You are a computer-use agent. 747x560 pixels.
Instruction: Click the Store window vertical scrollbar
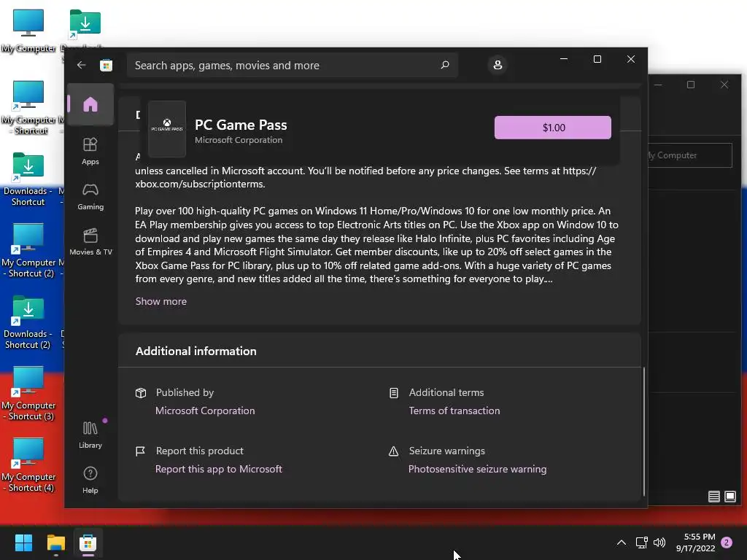643,431
